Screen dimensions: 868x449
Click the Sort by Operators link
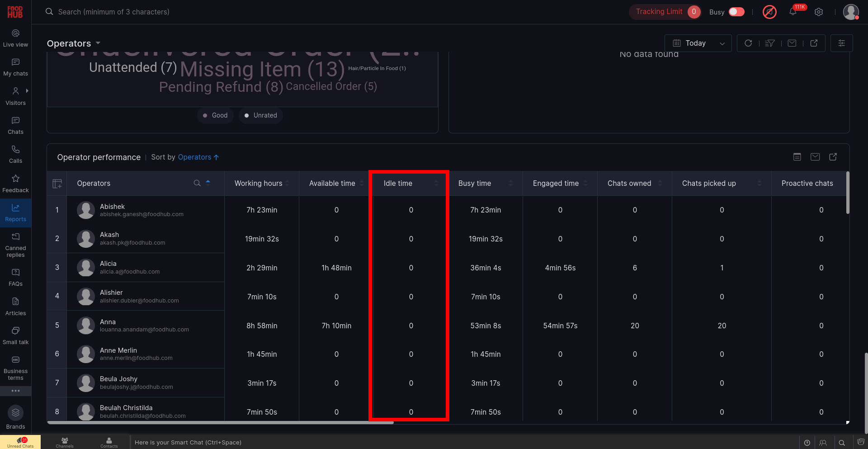pos(198,157)
